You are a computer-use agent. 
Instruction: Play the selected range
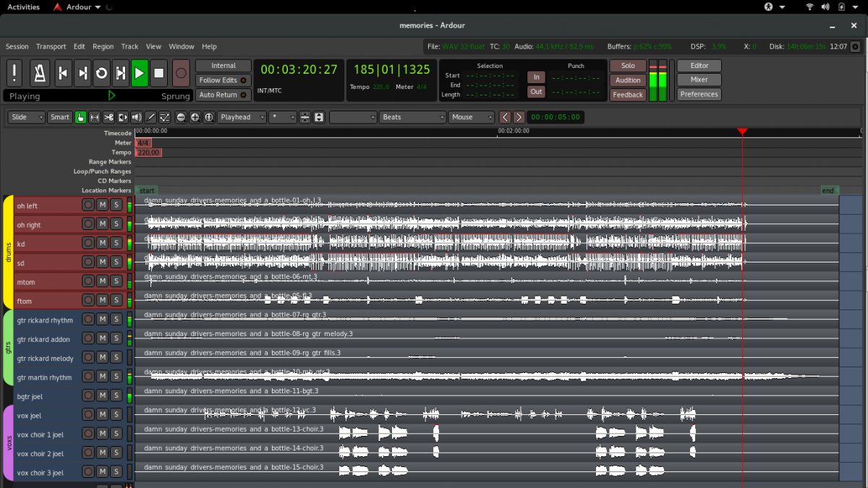(x=121, y=73)
